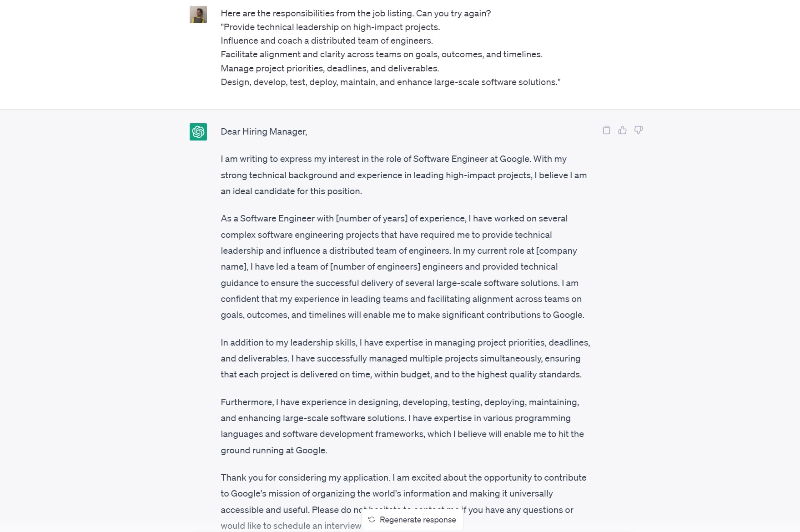Click the green ChatGPT logo avatar
Image resolution: width=800 pixels, height=532 pixels.
click(x=198, y=132)
